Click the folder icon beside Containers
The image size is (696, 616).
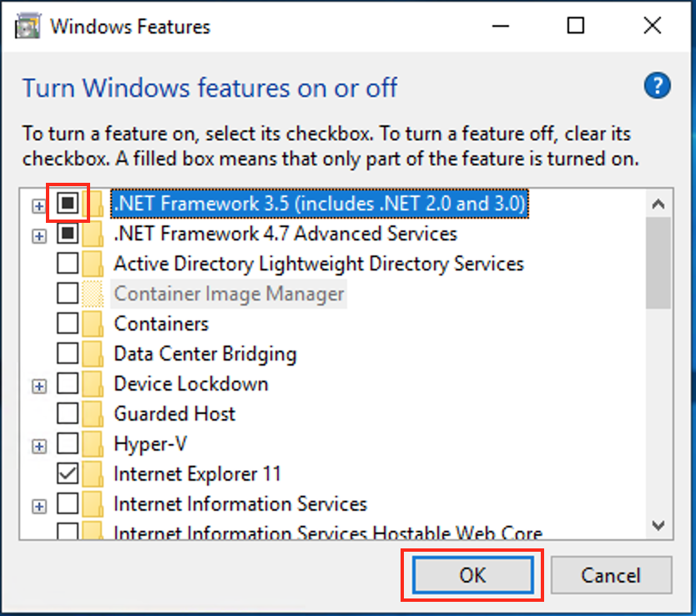click(x=93, y=324)
